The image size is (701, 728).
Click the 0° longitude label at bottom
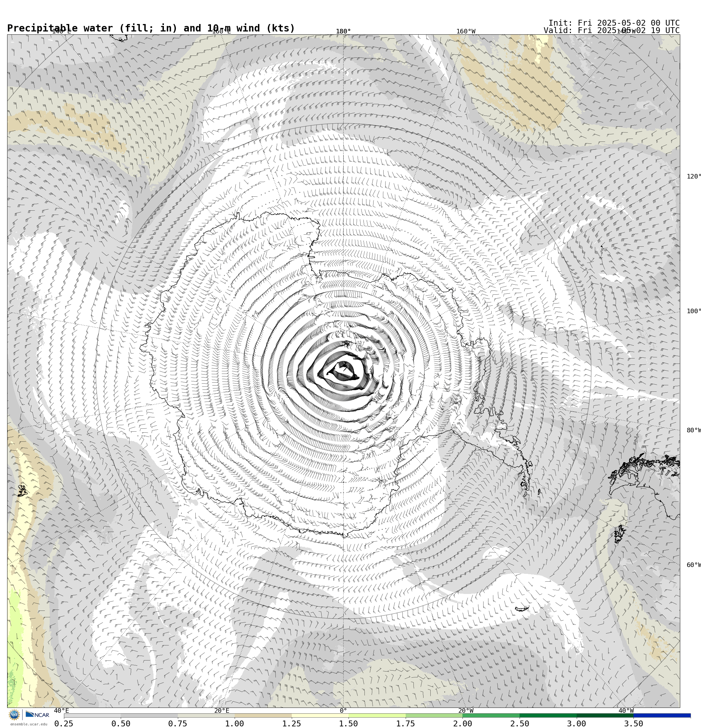pyautogui.click(x=343, y=710)
